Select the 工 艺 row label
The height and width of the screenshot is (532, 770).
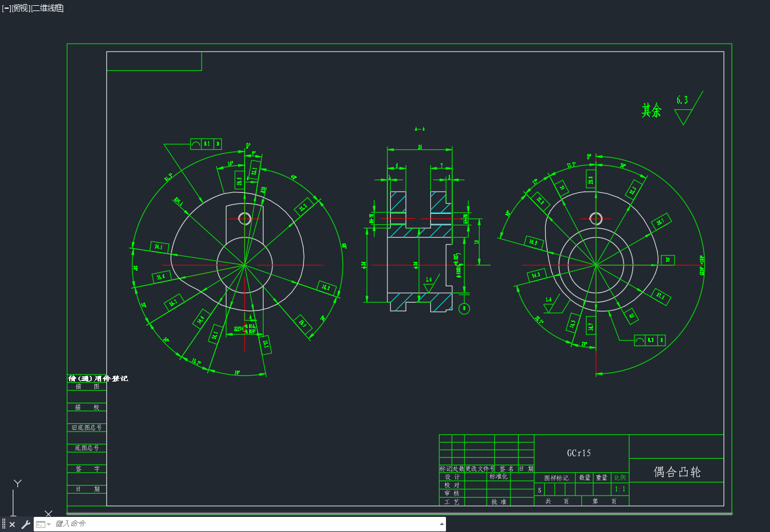[x=452, y=502]
